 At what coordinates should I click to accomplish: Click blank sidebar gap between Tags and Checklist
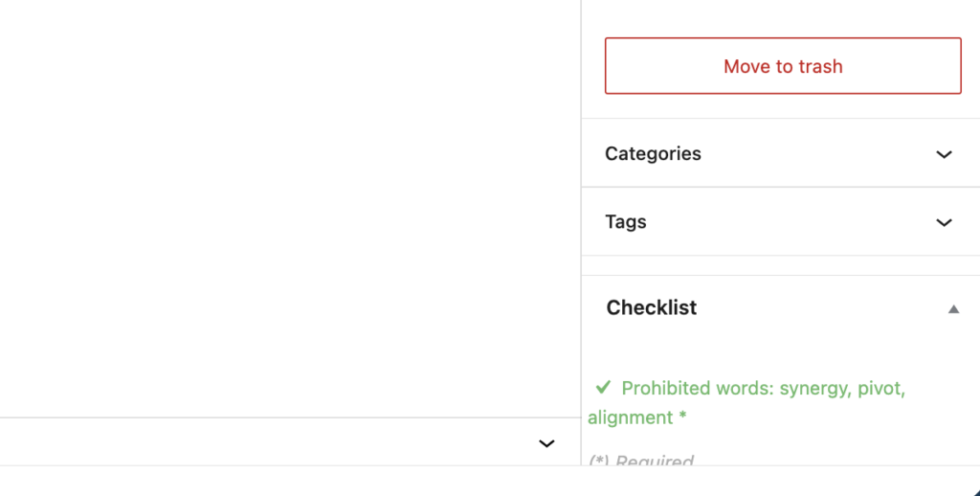(x=780, y=265)
